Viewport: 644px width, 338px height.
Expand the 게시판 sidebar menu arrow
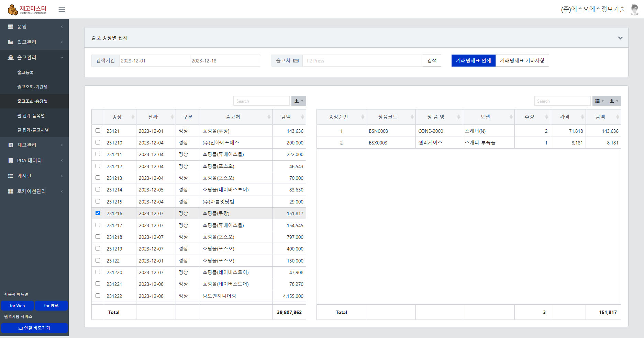tap(62, 176)
